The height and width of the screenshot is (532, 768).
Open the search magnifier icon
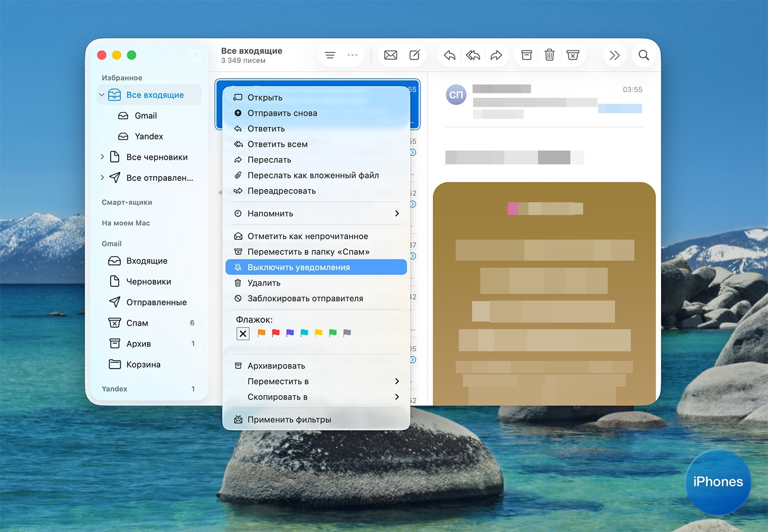[644, 55]
